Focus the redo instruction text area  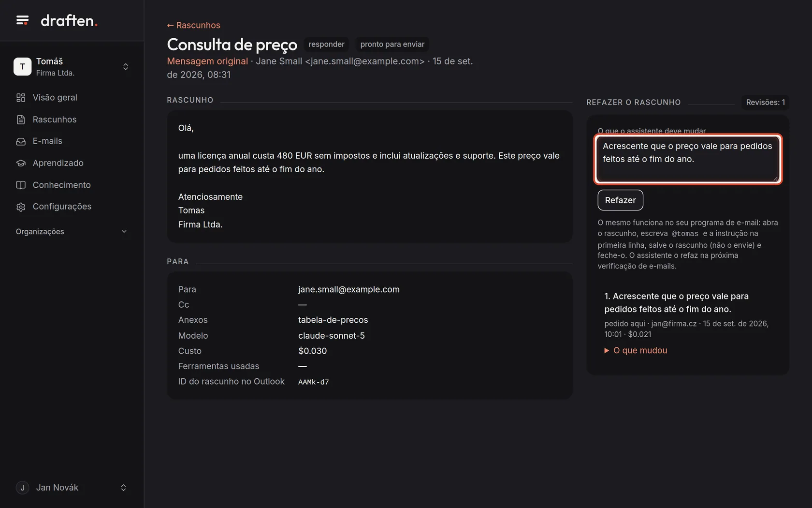tap(688, 159)
